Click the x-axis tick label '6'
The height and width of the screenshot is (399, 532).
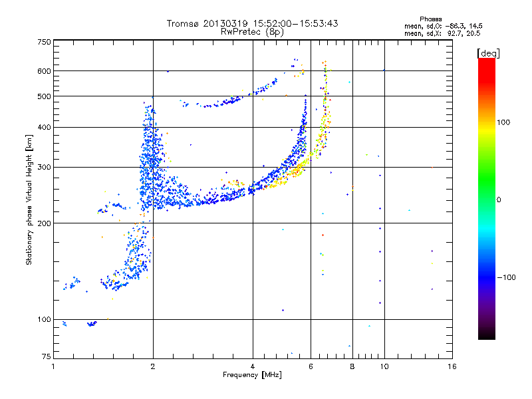tap(311, 366)
